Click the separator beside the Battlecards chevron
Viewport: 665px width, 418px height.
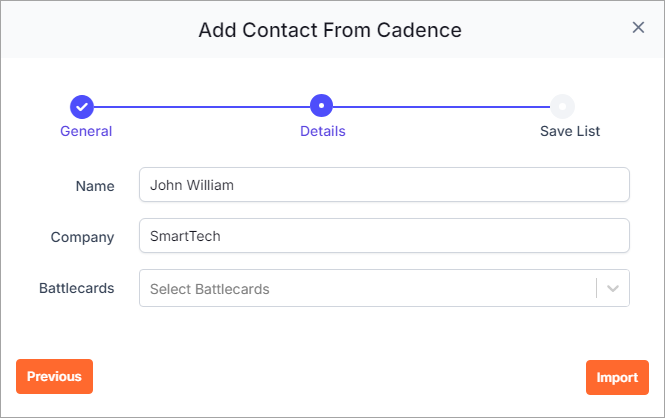click(x=597, y=288)
